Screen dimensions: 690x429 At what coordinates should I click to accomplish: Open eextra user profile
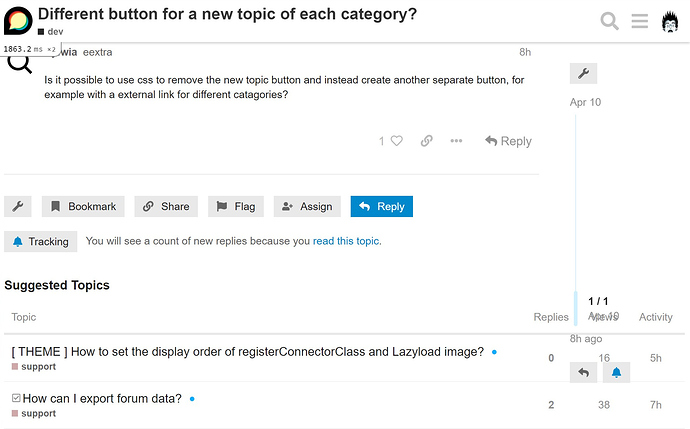[97, 52]
